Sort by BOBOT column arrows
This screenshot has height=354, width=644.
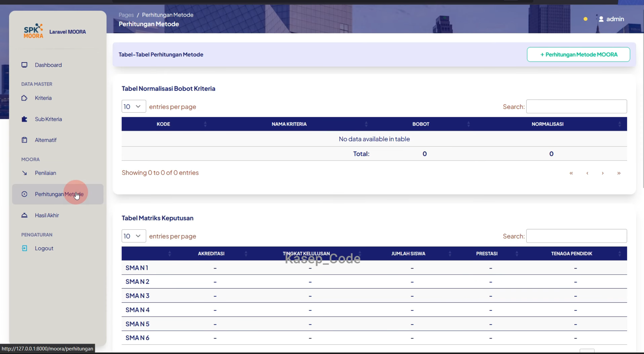pyautogui.click(x=468, y=124)
